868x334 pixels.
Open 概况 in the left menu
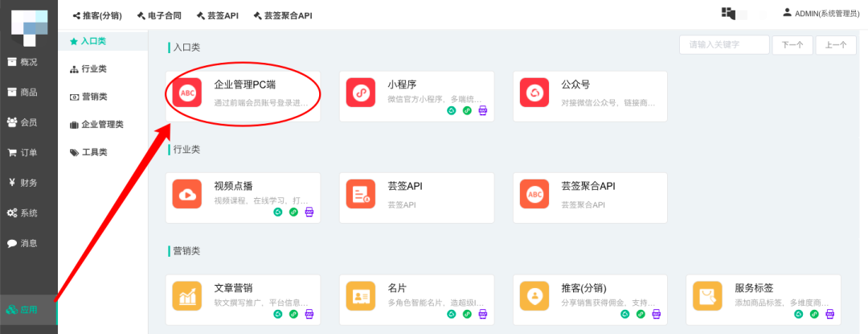29,62
